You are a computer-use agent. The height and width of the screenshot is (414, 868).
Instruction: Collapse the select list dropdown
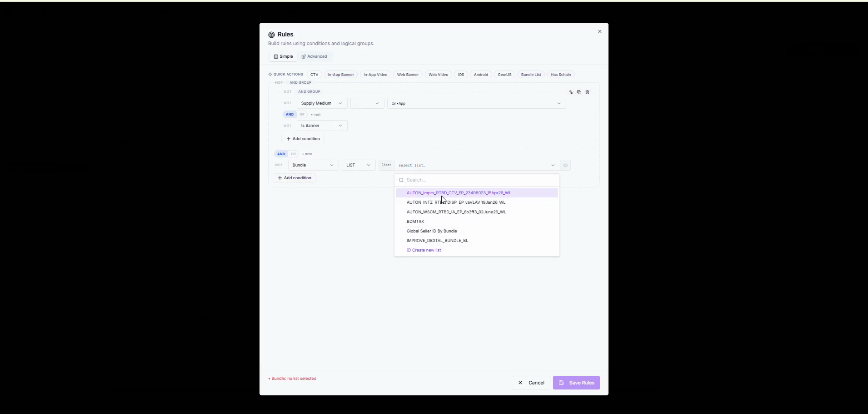[477, 165]
